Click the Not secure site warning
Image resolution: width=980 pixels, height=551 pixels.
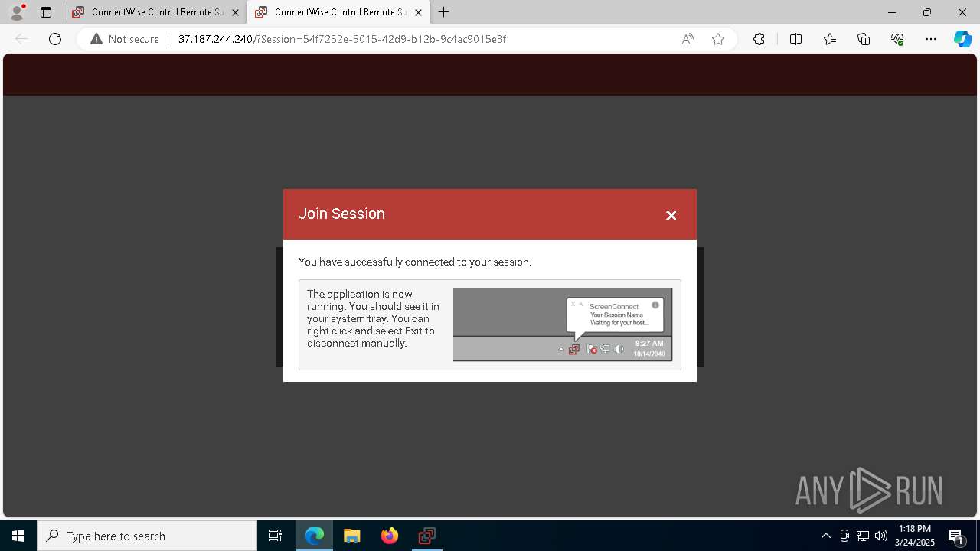[125, 39]
